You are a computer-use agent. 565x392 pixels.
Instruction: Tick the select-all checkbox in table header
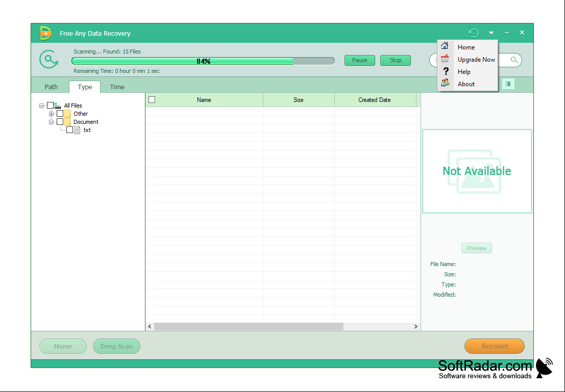tap(152, 100)
